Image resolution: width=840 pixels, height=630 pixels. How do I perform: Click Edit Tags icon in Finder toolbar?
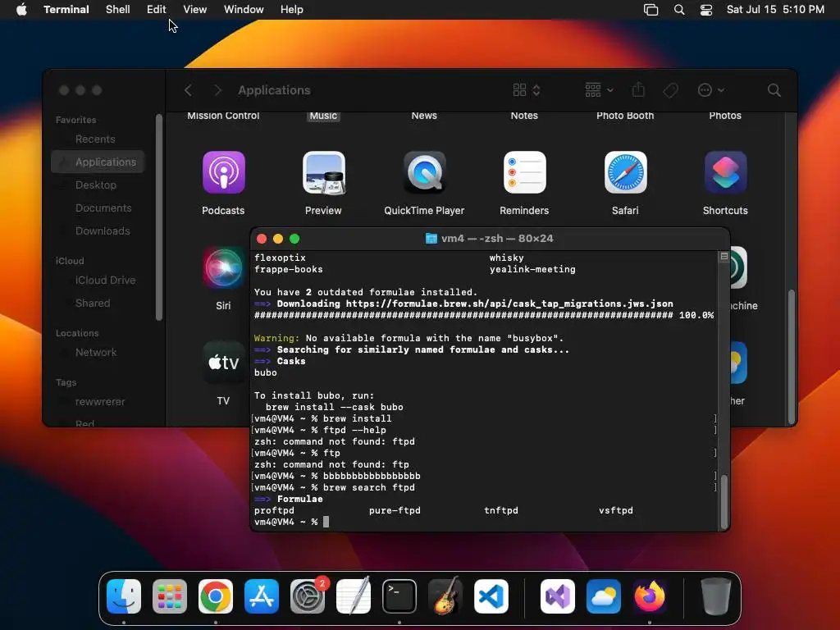671,90
